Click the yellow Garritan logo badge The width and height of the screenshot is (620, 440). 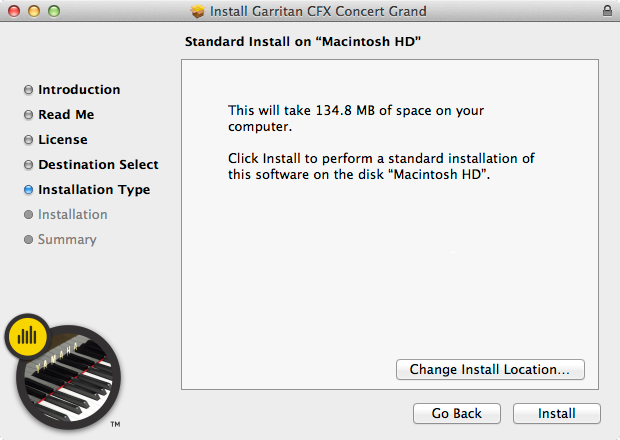[x=27, y=336]
